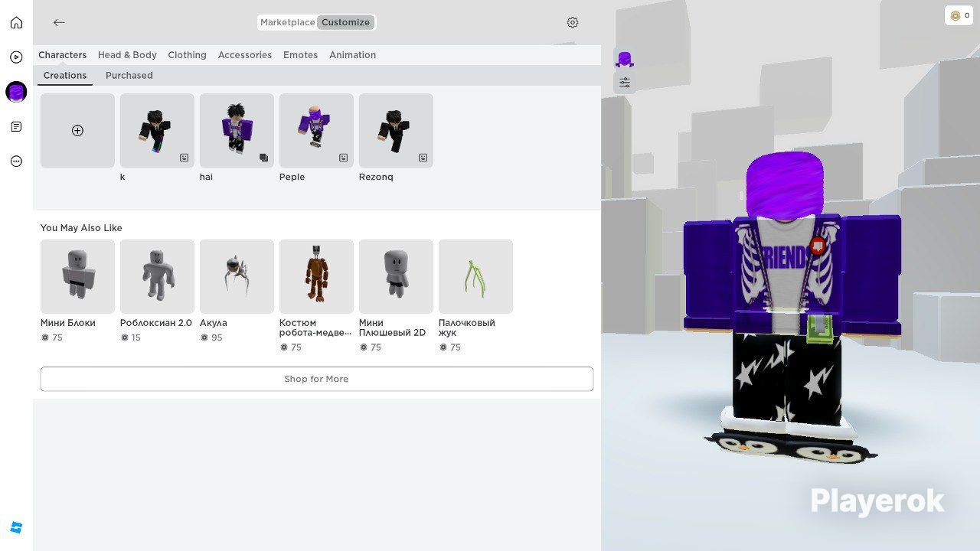The width and height of the screenshot is (980, 551).
Task: Open the Мини Плюшевый 2D item thumbnail
Action: point(396,276)
